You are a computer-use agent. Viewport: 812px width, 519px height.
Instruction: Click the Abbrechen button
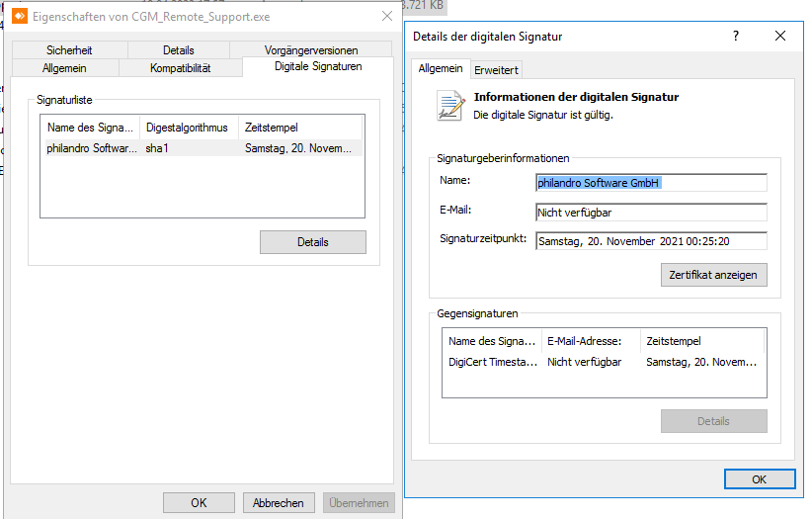pos(279,503)
